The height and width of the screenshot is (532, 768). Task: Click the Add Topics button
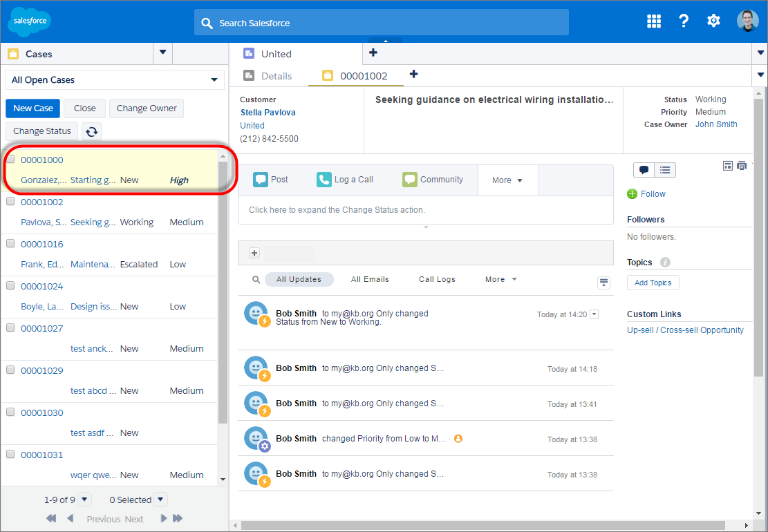pos(653,283)
